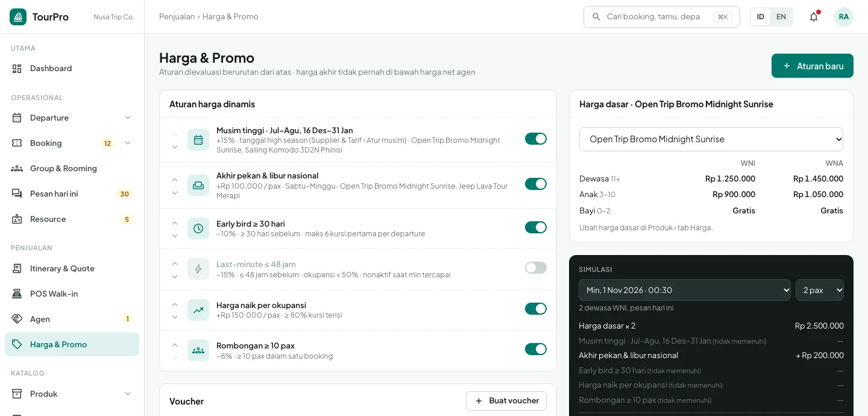Click the sofa icon of Akhir pekan rule

198,186
